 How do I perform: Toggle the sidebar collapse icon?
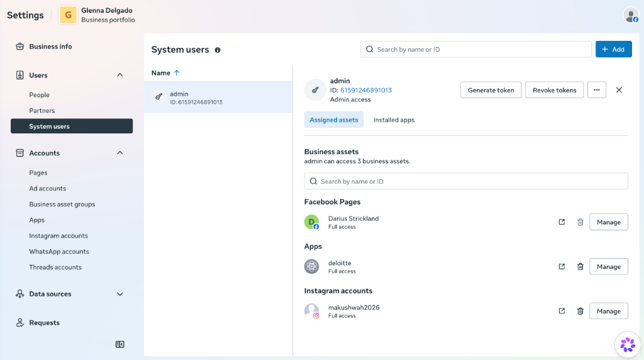pyautogui.click(x=120, y=344)
